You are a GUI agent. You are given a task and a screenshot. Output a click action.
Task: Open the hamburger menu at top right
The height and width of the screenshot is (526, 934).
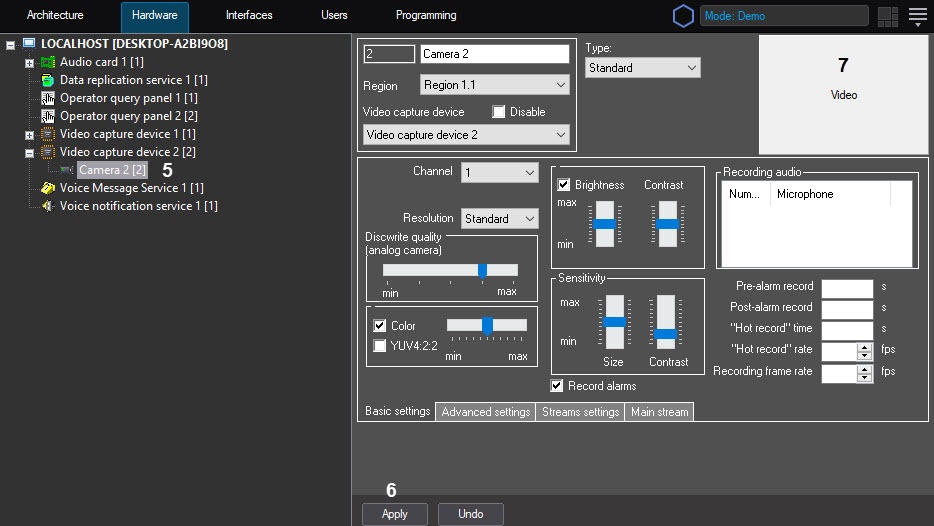(917, 16)
